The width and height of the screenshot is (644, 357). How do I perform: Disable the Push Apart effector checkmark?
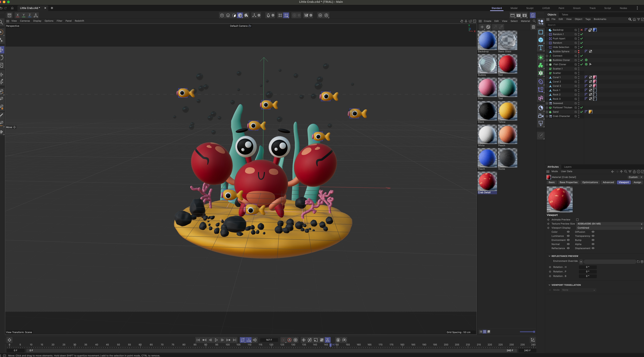[x=582, y=38]
